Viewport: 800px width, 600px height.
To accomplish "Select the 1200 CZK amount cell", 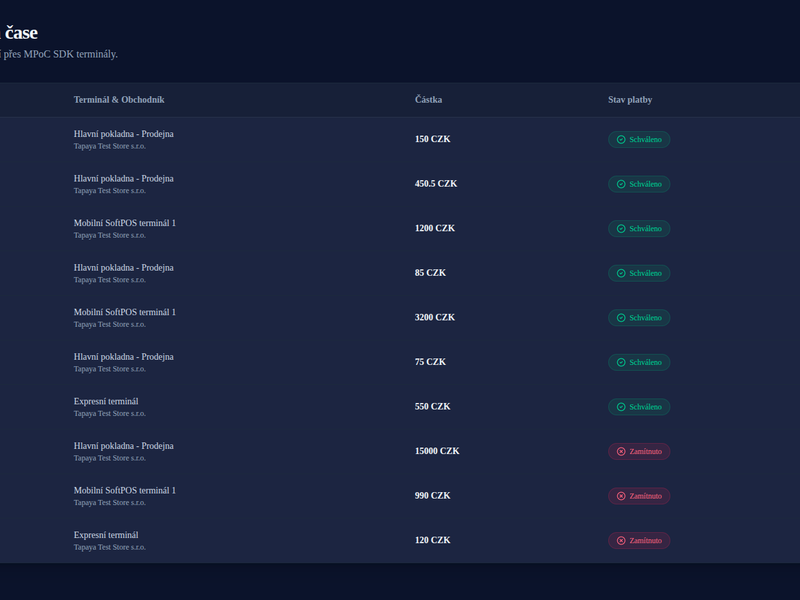I will [x=435, y=228].
